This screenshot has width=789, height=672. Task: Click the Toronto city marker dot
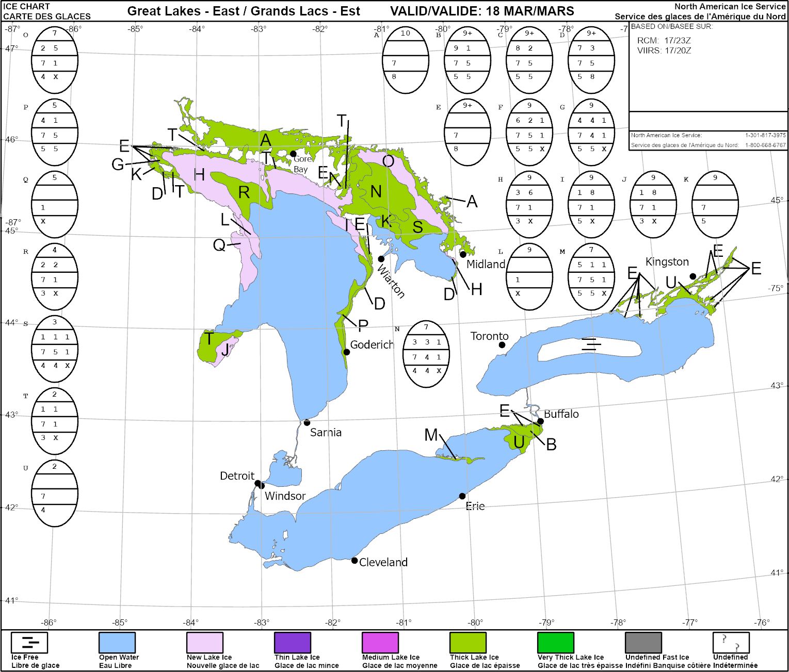(x=502, y=345)
